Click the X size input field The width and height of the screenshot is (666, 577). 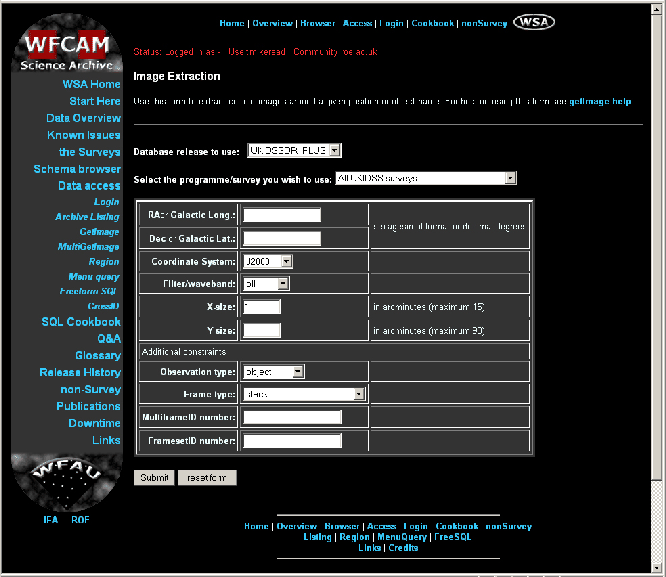point(262,306)
